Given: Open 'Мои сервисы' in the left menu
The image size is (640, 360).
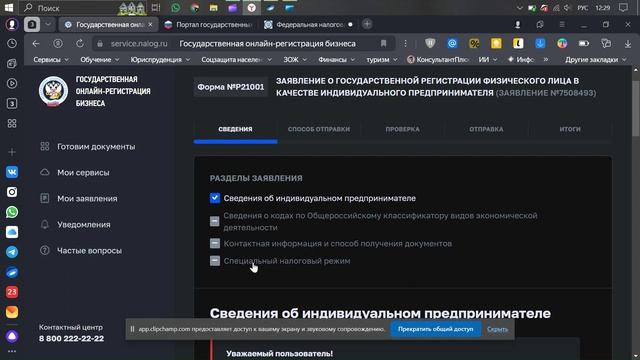Looking at the screenshot, I should [x=75, y=173].
